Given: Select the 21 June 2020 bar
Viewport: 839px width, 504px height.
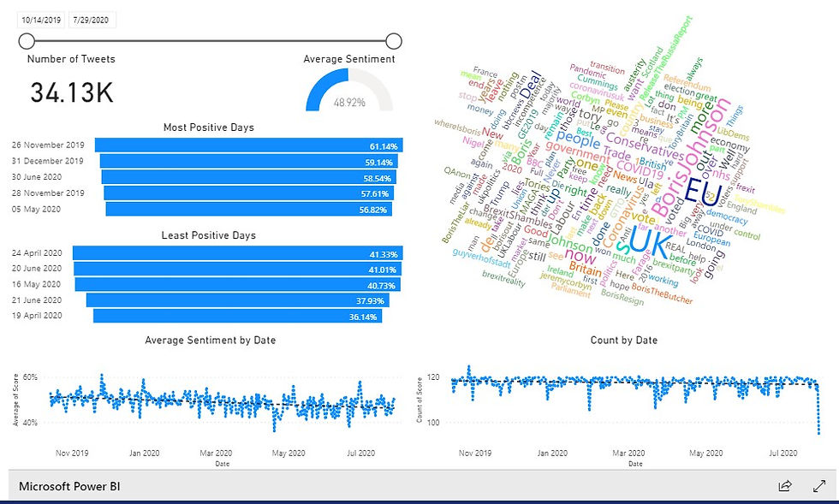Looking at the screenshot, I should [x=238, y=300].
